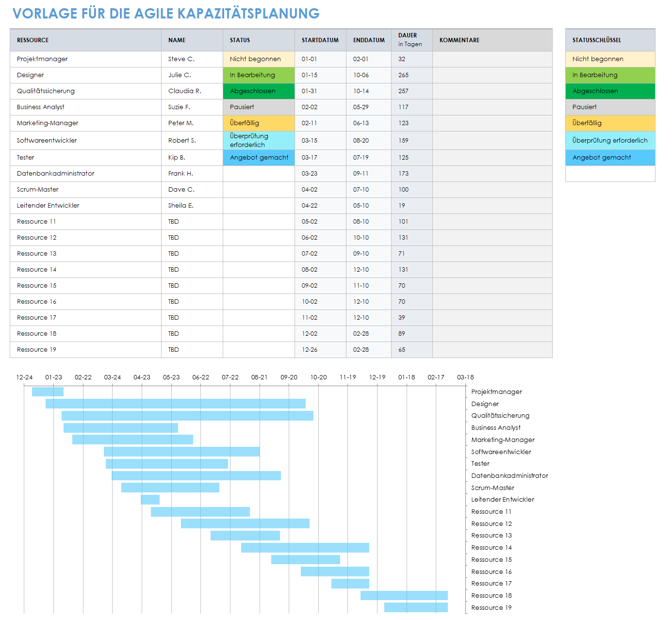The height and width of the screenshot is (620, 672).
Task: Click the Ressource 18 bar in the chart
Action: point(404,596)
